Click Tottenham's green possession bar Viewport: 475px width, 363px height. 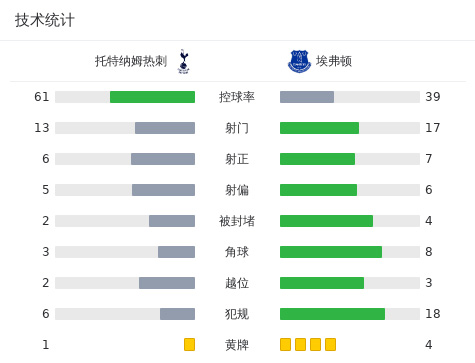point(152,97)
